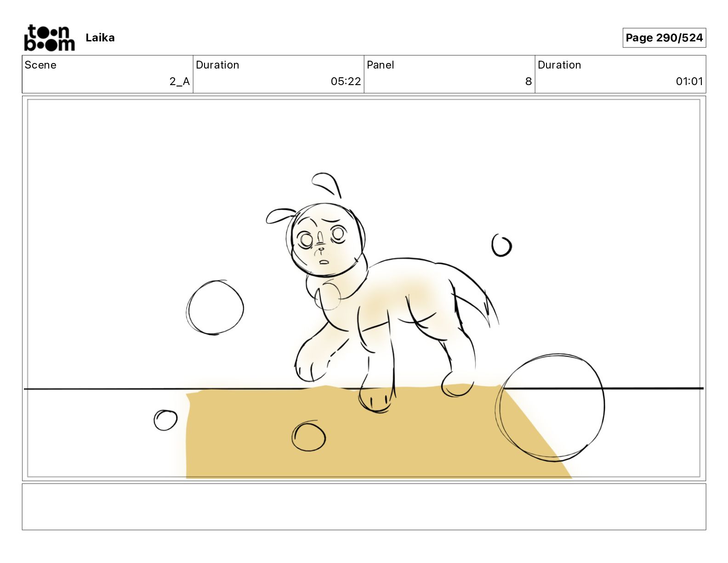Image resolution: width=728 pixels, height=563 pixels.
Task: Click the small bubble inside yellow area
Action: tap(308, 436)
